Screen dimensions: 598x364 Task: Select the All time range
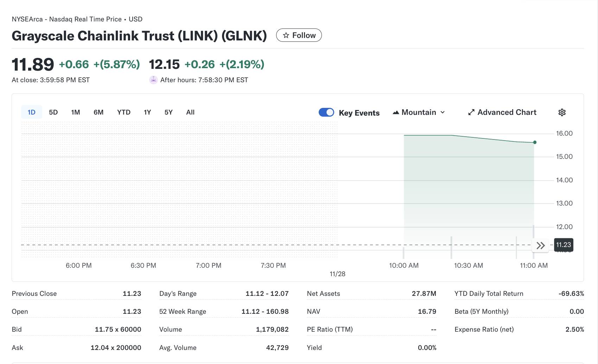[190, 112]
